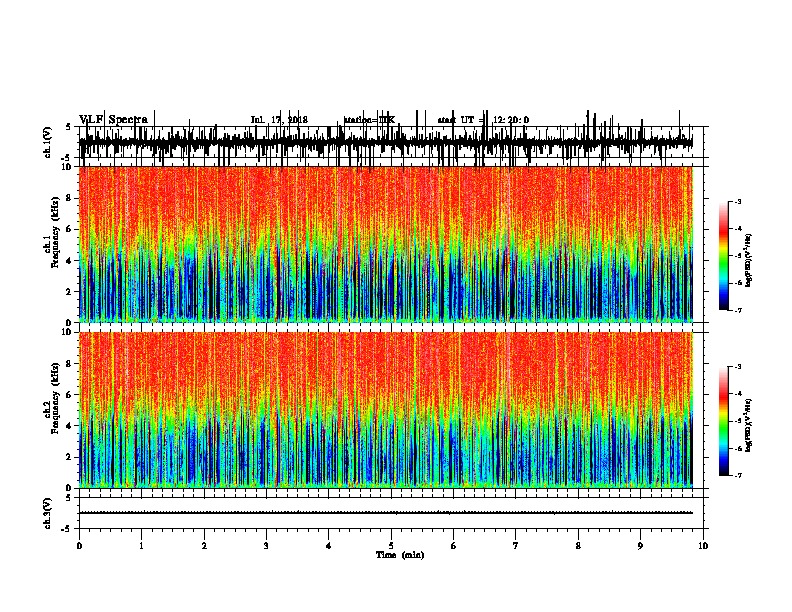Click the flat ch.3 voltage trace

click(x=385, y=513)
